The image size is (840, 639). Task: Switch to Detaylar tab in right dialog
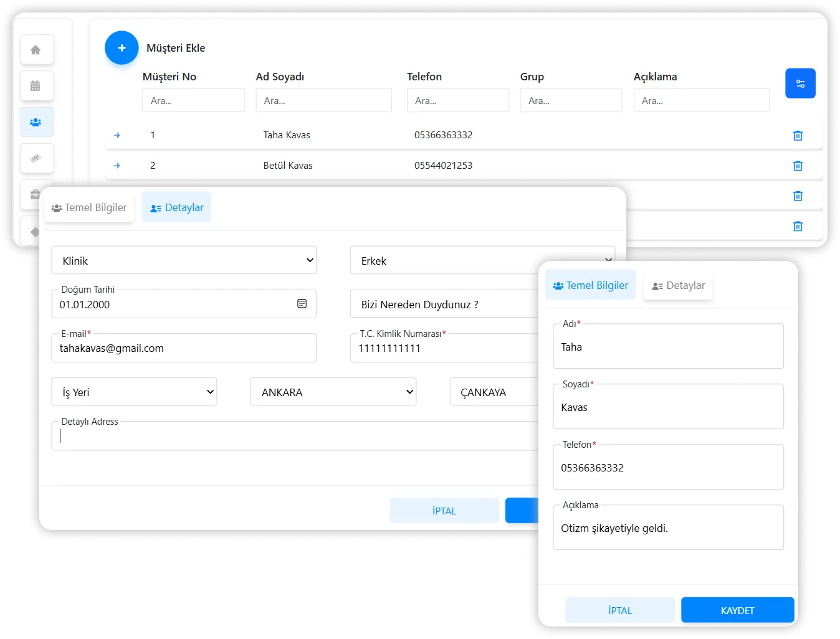[x=678, y=286]
